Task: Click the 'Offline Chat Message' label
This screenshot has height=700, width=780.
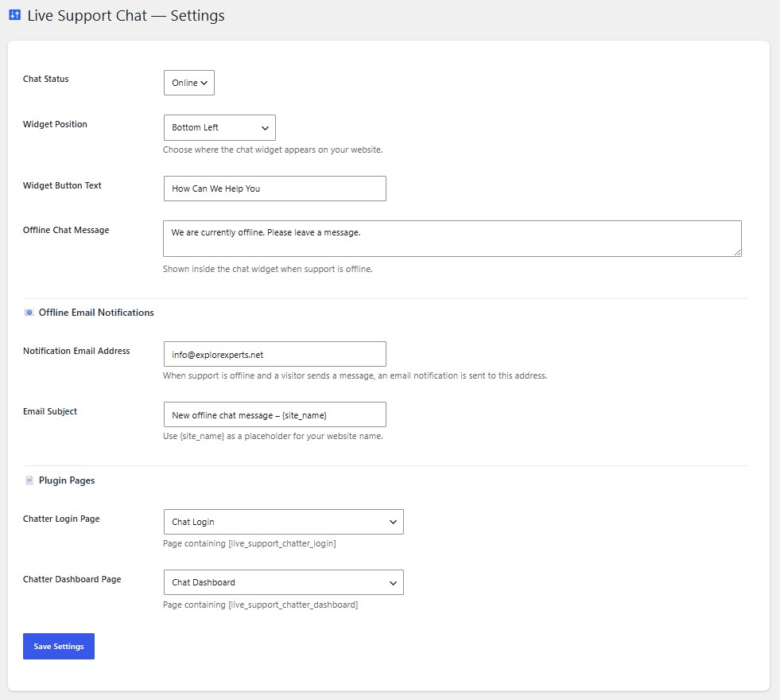Action: [66, 230]
